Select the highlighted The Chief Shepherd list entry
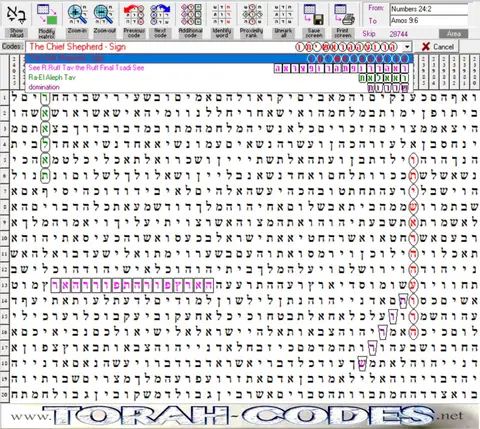The image size is (480, 429). [x=219, y=58]
